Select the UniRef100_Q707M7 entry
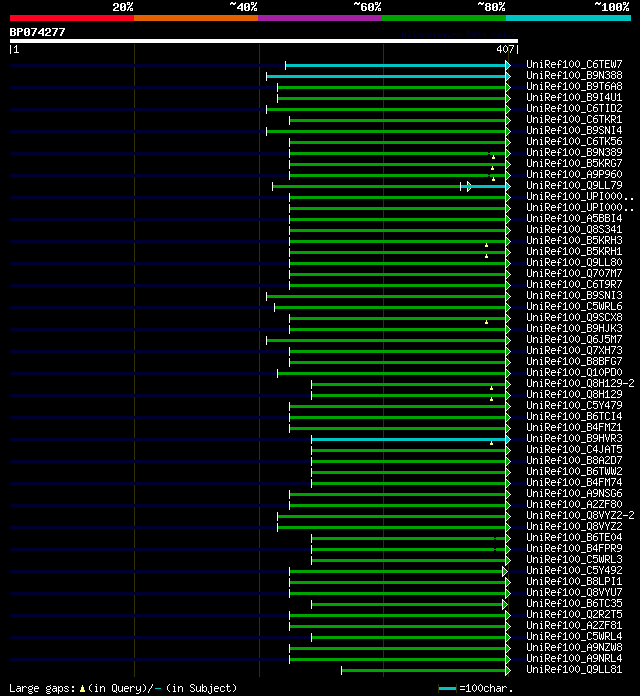Screen dimensions: 640x696 [574, 273]
